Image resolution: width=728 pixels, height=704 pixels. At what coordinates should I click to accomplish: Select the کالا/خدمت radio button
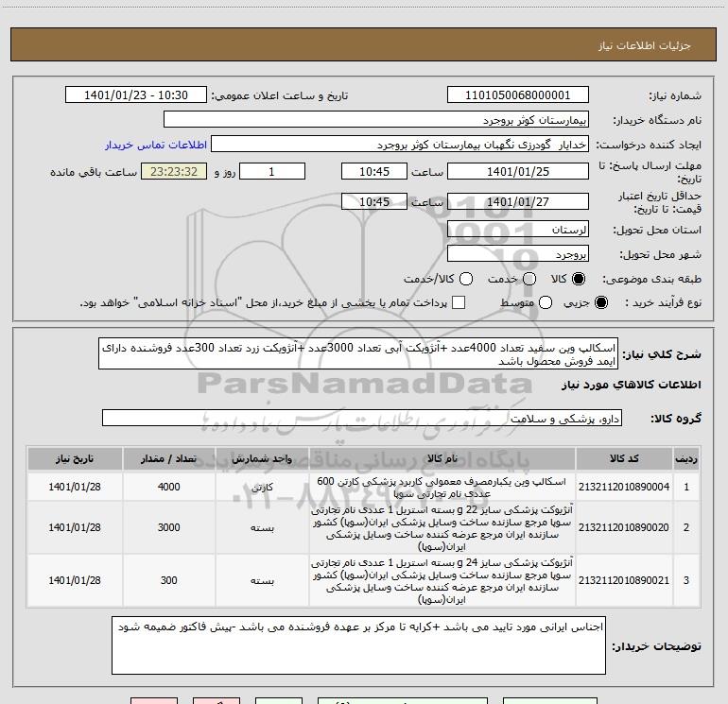pyautogui.click(x=466, y=279)
